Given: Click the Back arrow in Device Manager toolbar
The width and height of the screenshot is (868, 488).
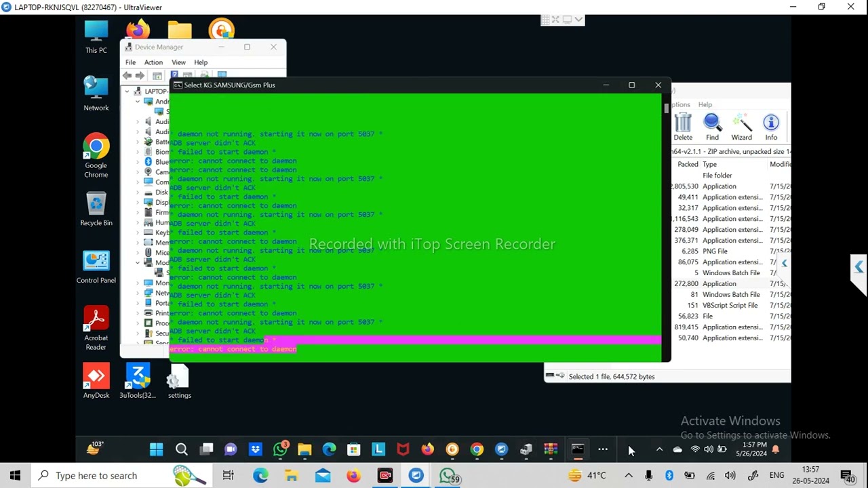Looking at the screenshot, I should (127, 76).
